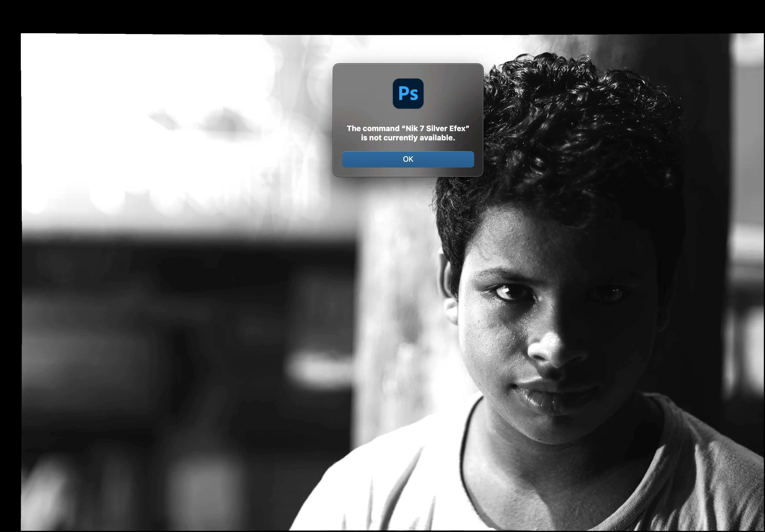Click "is not currently available" text line

(408, 138)
